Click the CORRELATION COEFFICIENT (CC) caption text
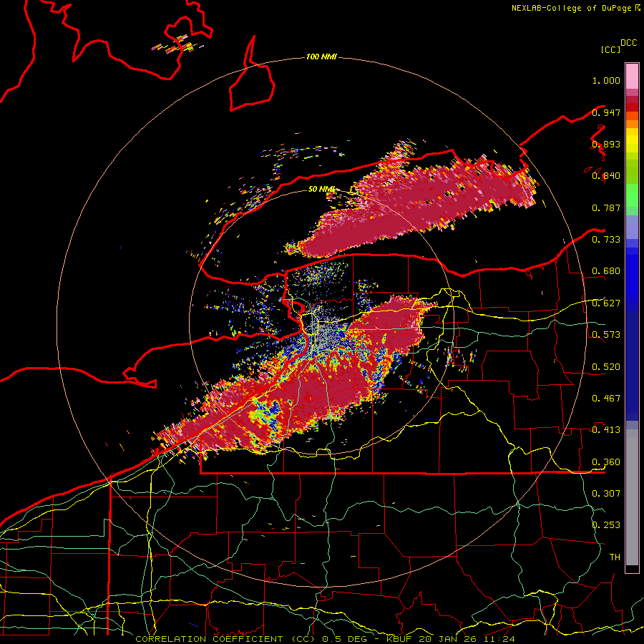This screenshot has width=644, height=644. tap(225, 639)
